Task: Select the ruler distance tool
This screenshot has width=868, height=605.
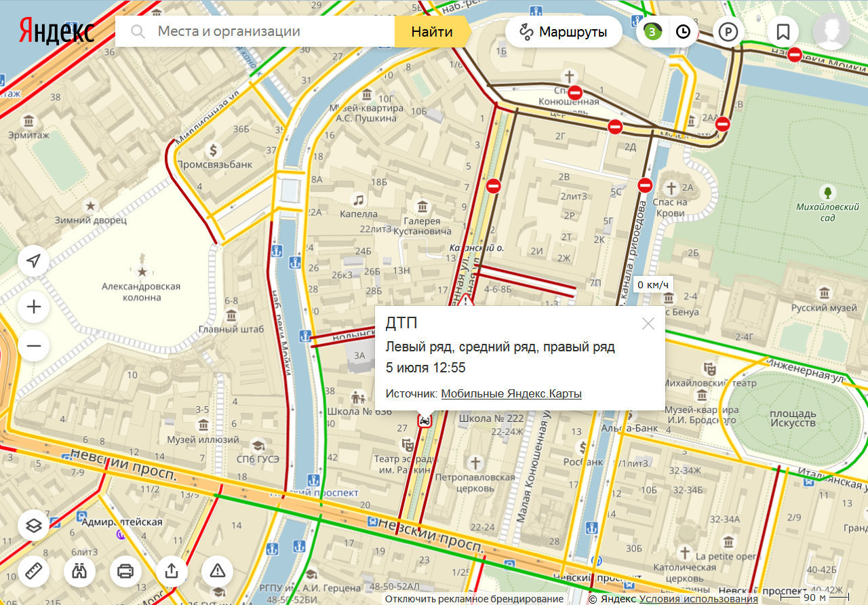Action: (34, 570)
